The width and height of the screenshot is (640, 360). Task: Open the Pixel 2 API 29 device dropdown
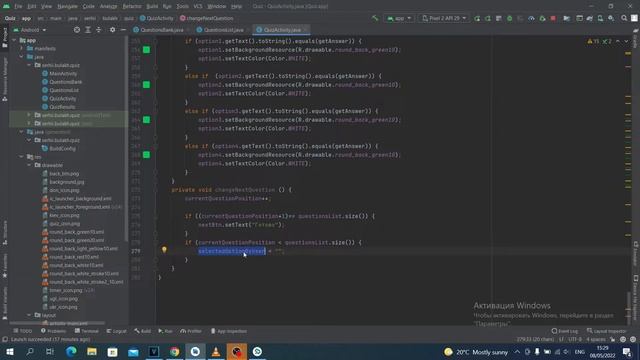click(x=444, y=18)
